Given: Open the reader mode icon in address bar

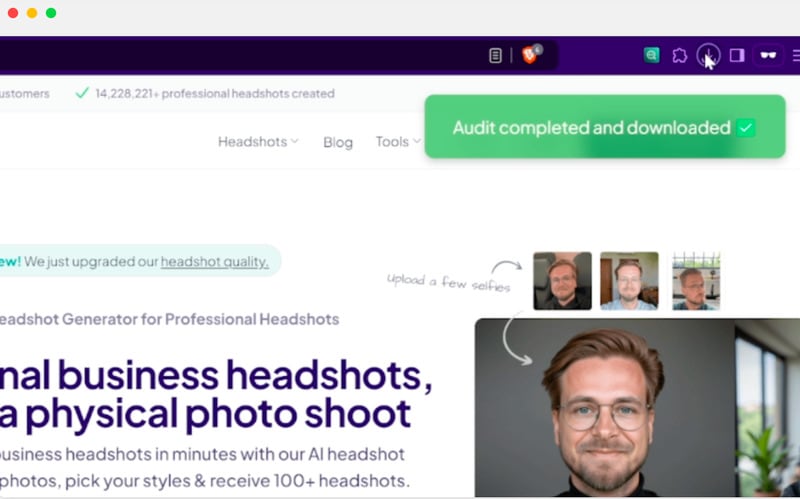Looking at the screenshot, I should click(x=495, y=56).
